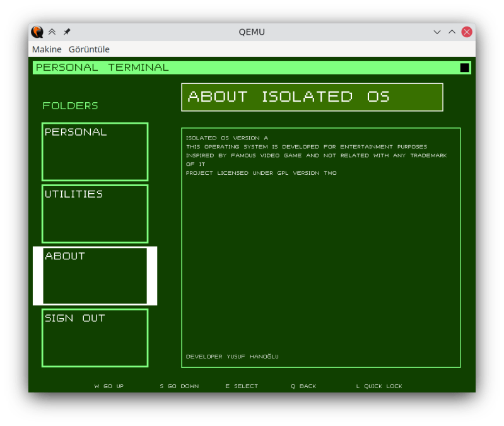
Task: Maximize the QEMU window
Action: coord(452,32)
